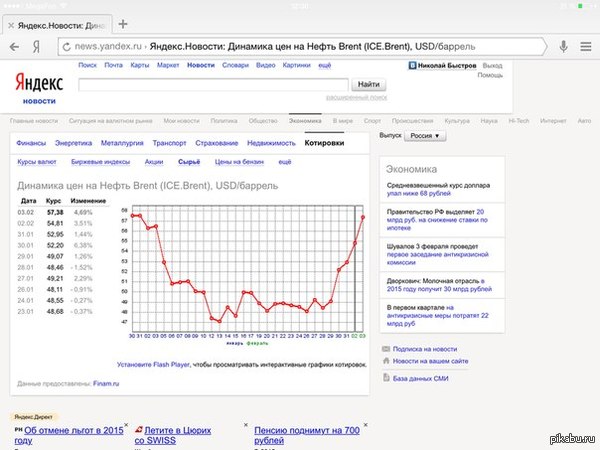Open the Карты service link
The width and height of the screenshot is (600, 450).
tap(140, 65)
